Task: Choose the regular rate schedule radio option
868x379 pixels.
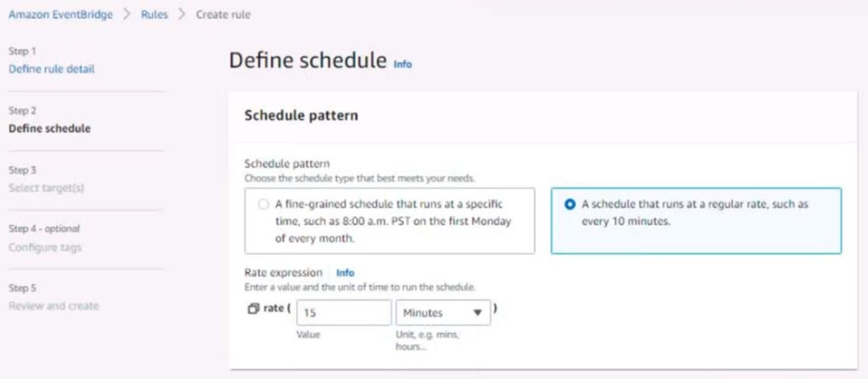Action: 569,205
